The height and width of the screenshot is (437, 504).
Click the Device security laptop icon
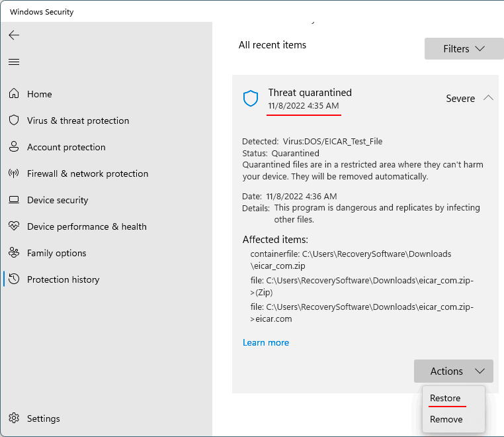click(14, 200)
